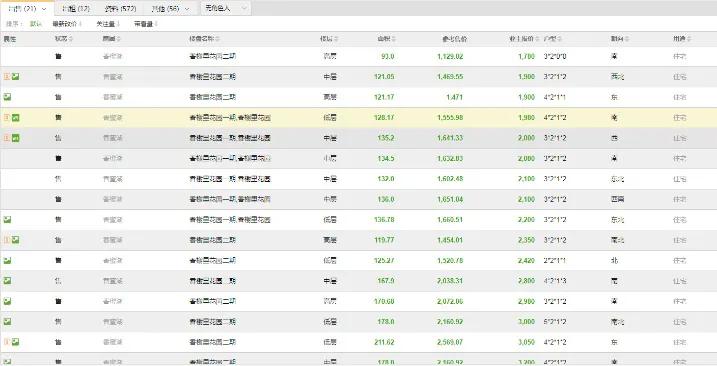This screenshot has width=717, height=366.
Task: Expand the dropdown arrow on the (21) tab
Action: [x=44, y=9]
